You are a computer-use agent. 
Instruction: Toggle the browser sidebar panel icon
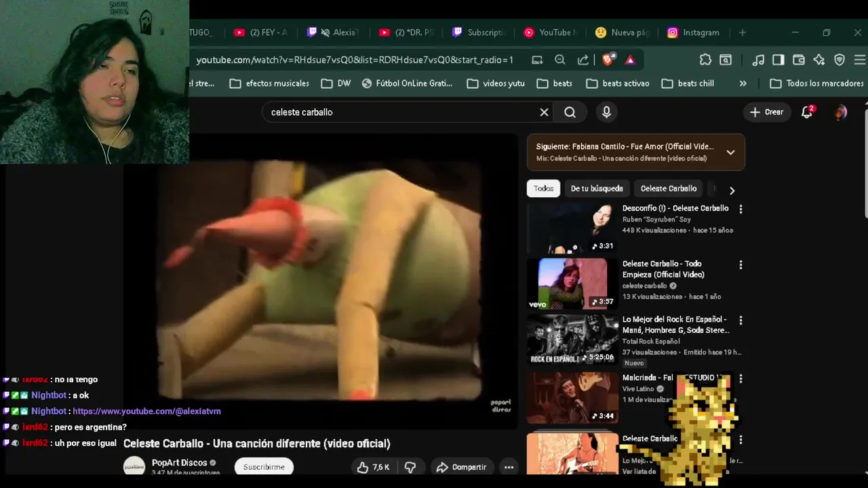[778, 60]
